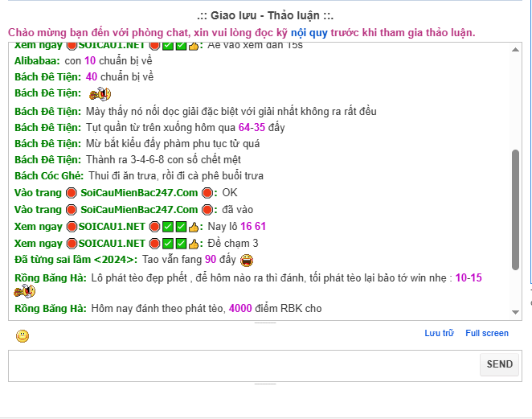Click the chat scrollbar down arrow
The width and height of the screenshot is (532, 419).
(x=515, y=312)
